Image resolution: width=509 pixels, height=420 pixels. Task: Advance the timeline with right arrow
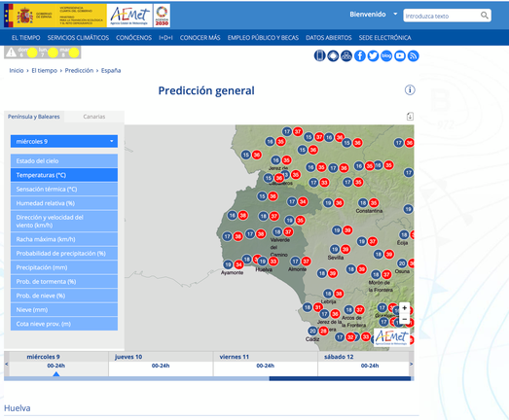[x=412, y=365]
